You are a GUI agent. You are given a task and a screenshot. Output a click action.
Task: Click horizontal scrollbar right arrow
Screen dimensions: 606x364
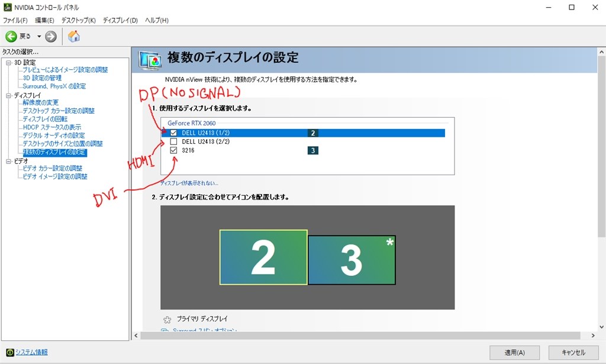click(x=593, y=336)
